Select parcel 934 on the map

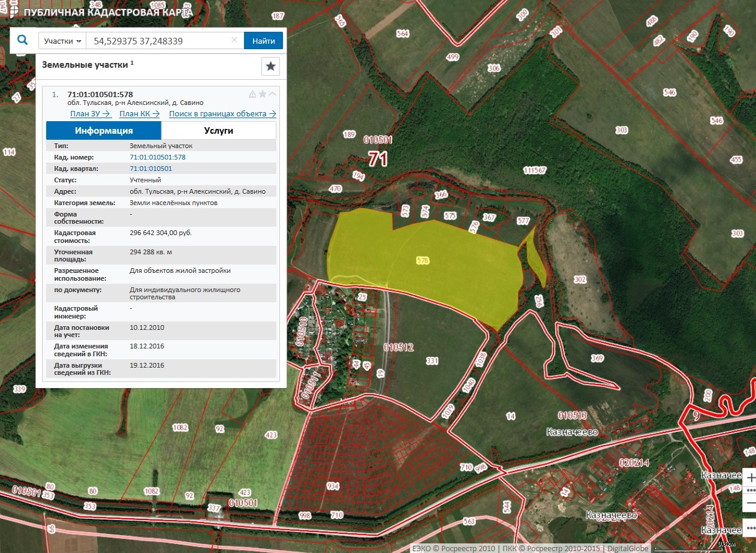tap(333, 486)
